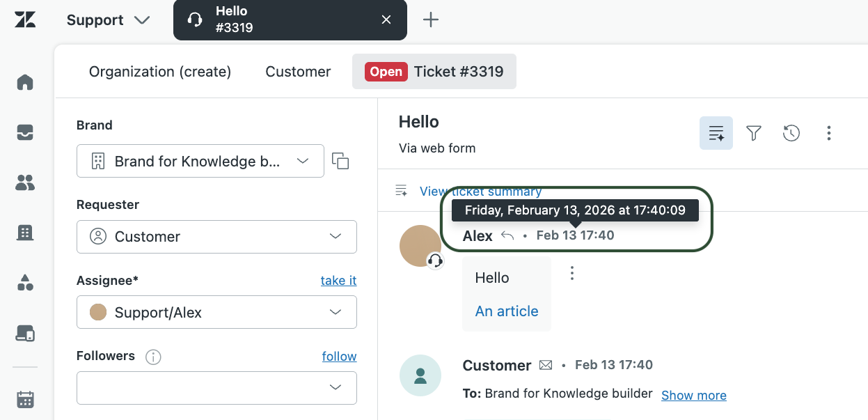Open the Organizations sidebar icon
868x420 pixels.
tap(24, 233)
